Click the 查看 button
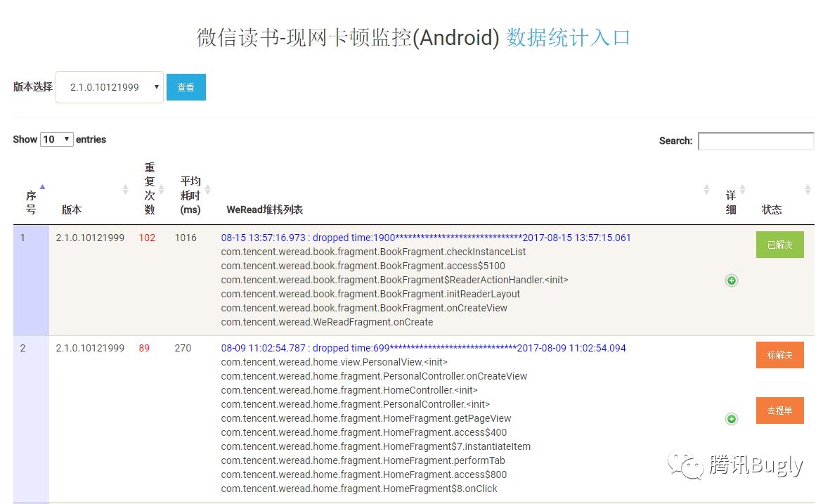Viewport: 830px width, 504px height. (x=186, y=87)
